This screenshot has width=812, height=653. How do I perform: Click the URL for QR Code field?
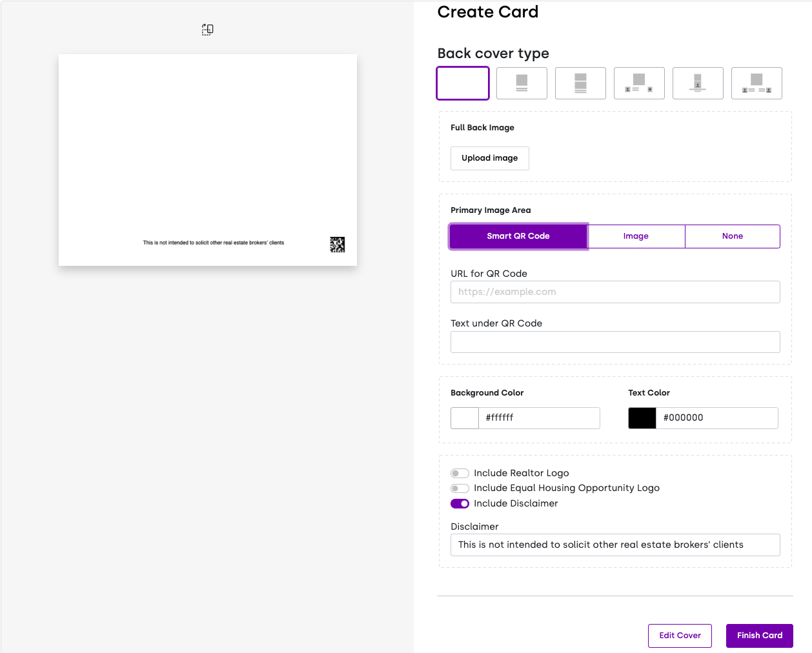[x=614, y=292]
